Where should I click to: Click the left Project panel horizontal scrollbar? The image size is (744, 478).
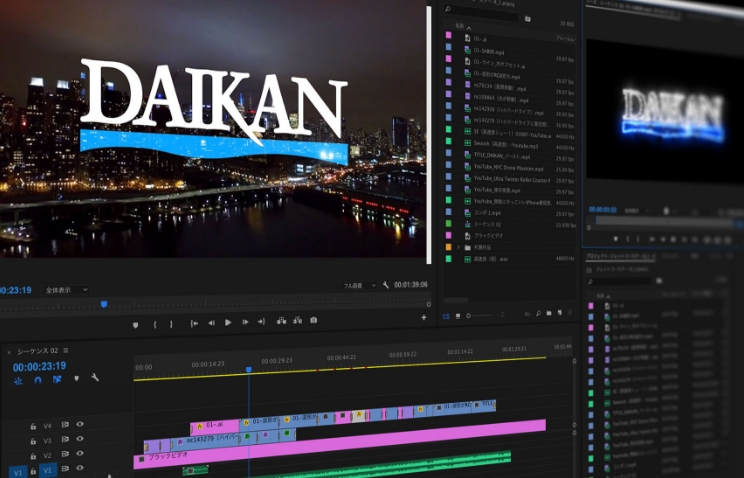point(456,300)
